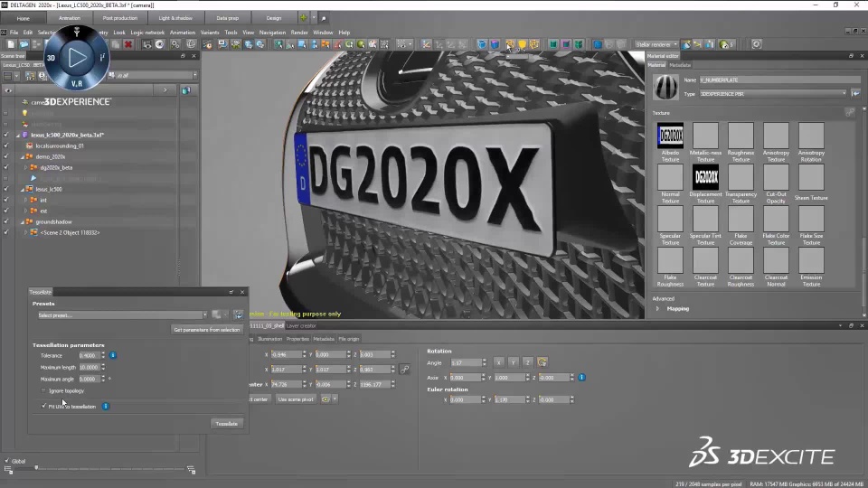
Task: Toggle the Ignore topology checkbox
Action: 43,390
